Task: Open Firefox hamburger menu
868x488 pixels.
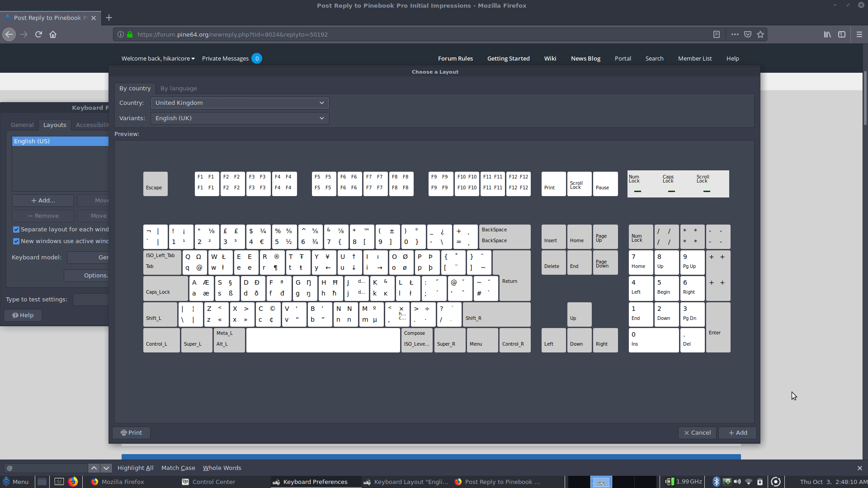Action: (859, 34)
